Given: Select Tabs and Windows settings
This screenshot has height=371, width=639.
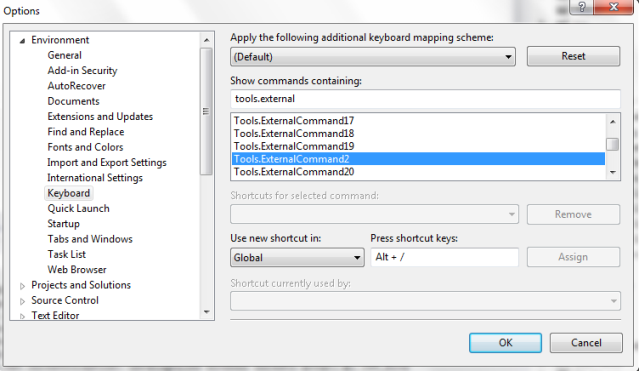Looking at the screenshot, I should [x=90, y=239].
